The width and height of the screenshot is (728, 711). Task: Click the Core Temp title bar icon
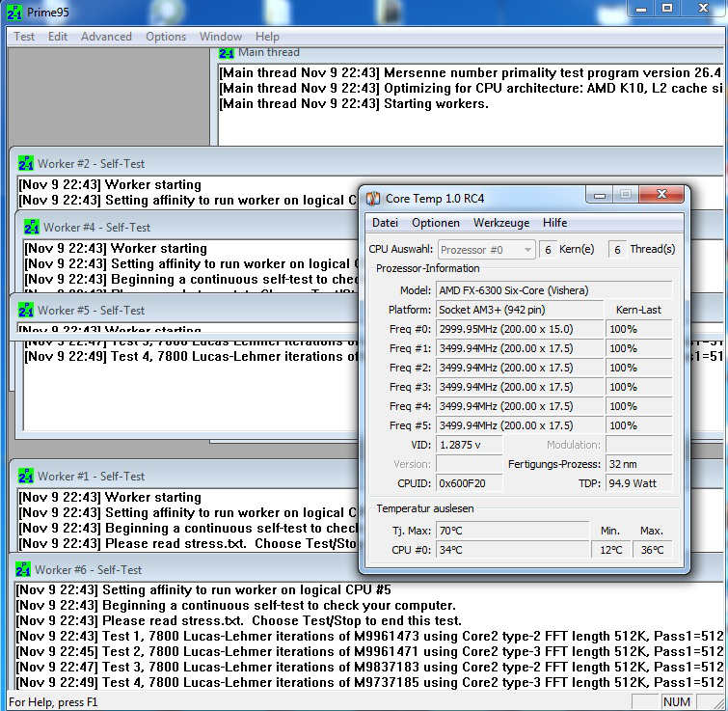(x=373, y=199)
